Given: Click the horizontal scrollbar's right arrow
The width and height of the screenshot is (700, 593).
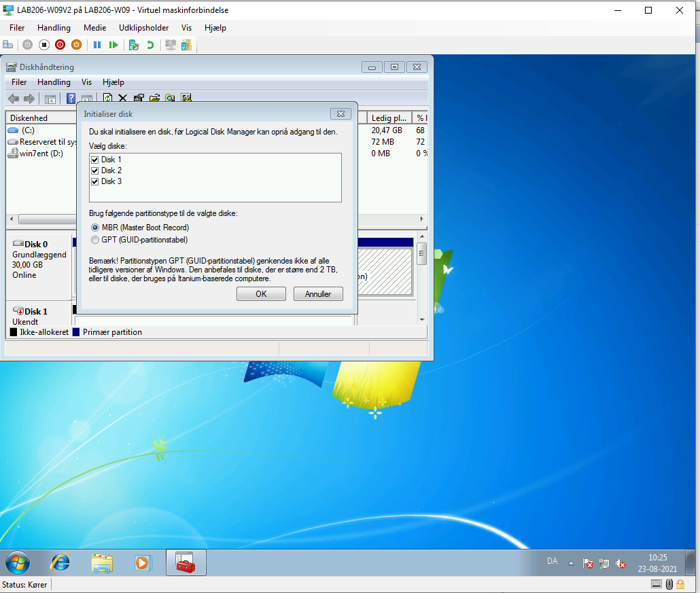Looking at the screenshot, I should (421, 219).
